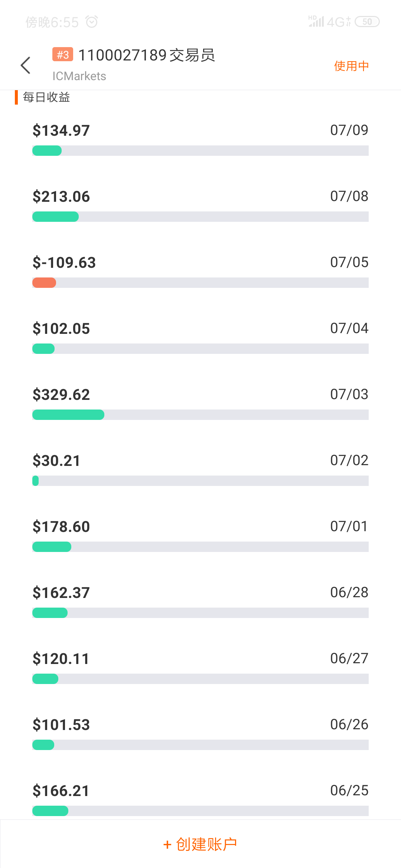Select the $162.37 entry for 06/28

[x=61, y=593]
